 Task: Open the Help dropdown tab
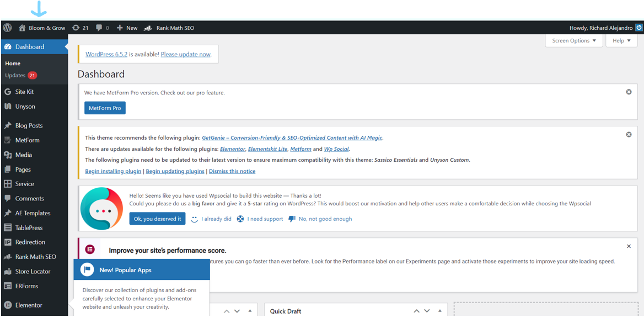pos(621,41)
